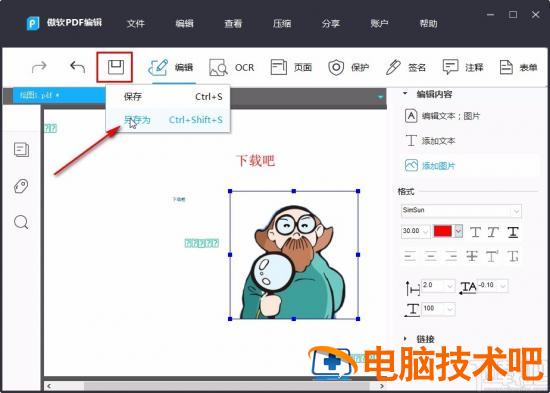Toggle bold text formatting

pyautogui.click(x=475, y=232)
